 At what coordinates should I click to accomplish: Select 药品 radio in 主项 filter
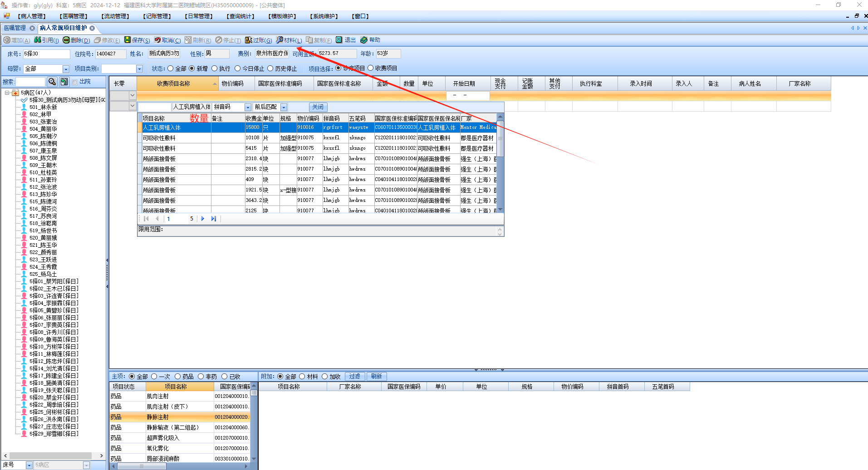pyautogui.click(x=177, y=377)
